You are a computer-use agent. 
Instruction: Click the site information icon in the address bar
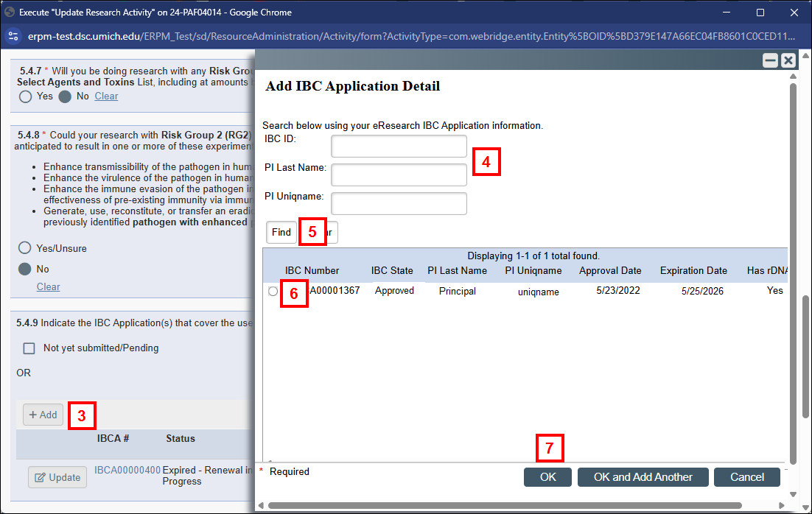pos(14,35)
